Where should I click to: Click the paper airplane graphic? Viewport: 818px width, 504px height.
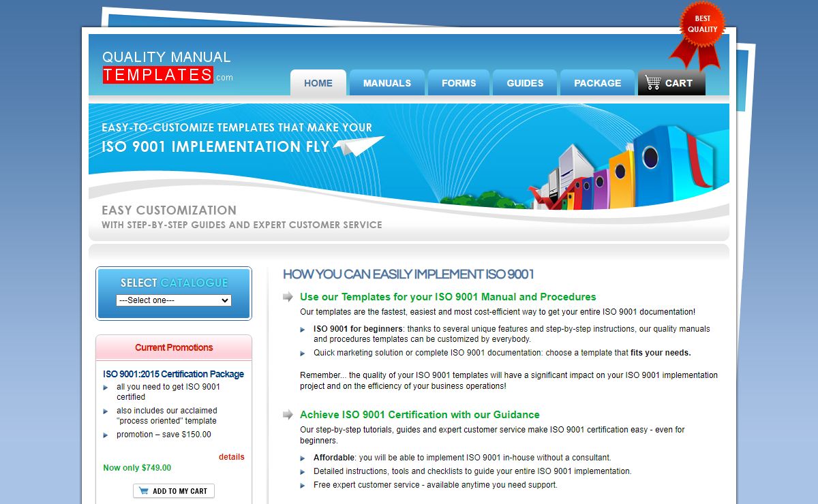359,145
